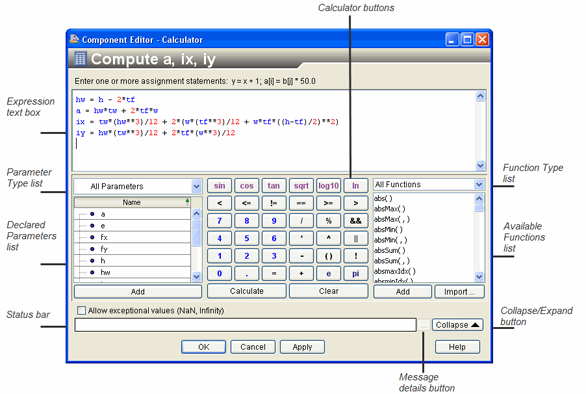
Task: Select abs( ) in functions list
Action: tap(383, 198)
